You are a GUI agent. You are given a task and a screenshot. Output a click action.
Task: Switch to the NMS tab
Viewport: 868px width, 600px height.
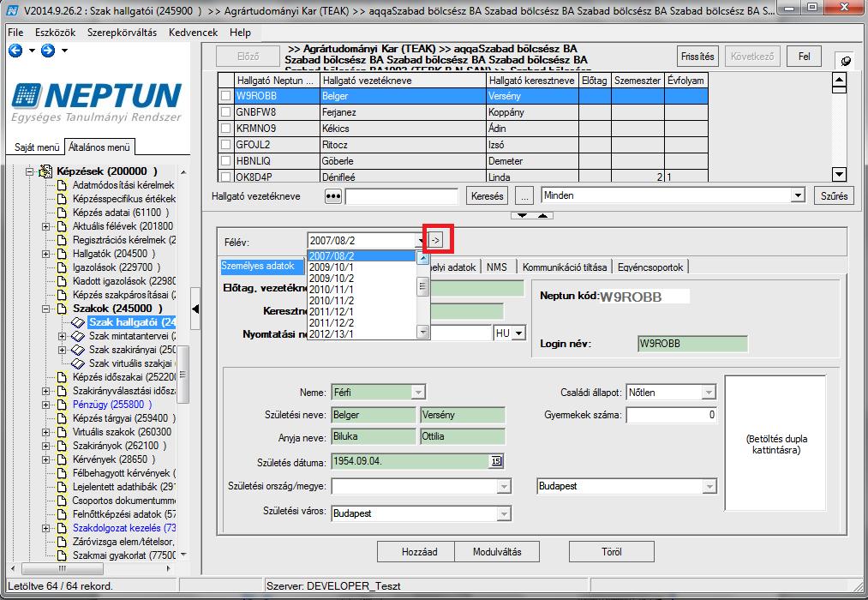497,267
